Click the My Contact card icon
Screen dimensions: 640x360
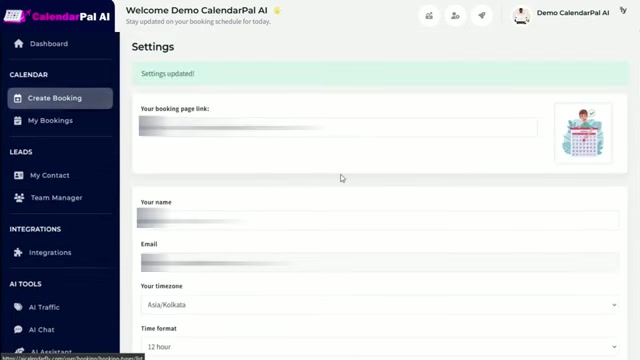coord(18,175)
